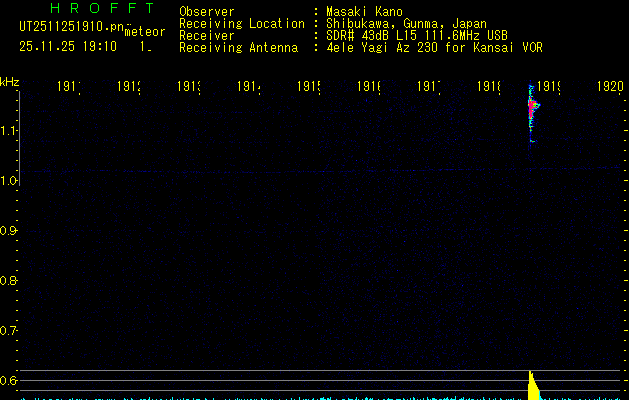Select the Receiving Location label
629x400 pixels.
point(242,24)
